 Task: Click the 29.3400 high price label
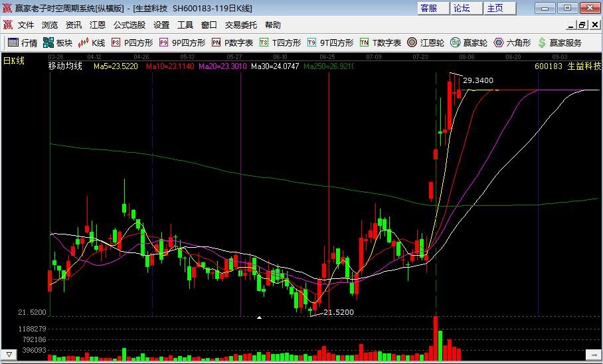[478, 80]
